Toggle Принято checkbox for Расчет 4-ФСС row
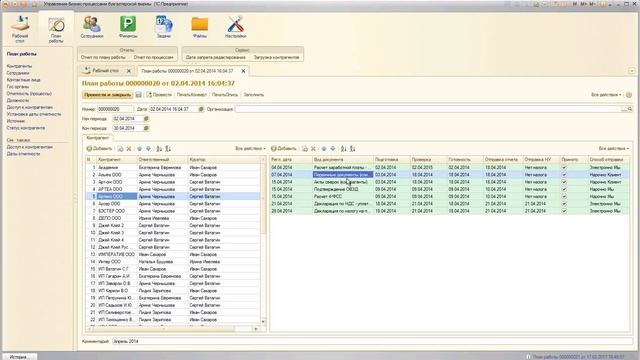This screenshot has height=360, width=640. (564, 196)
